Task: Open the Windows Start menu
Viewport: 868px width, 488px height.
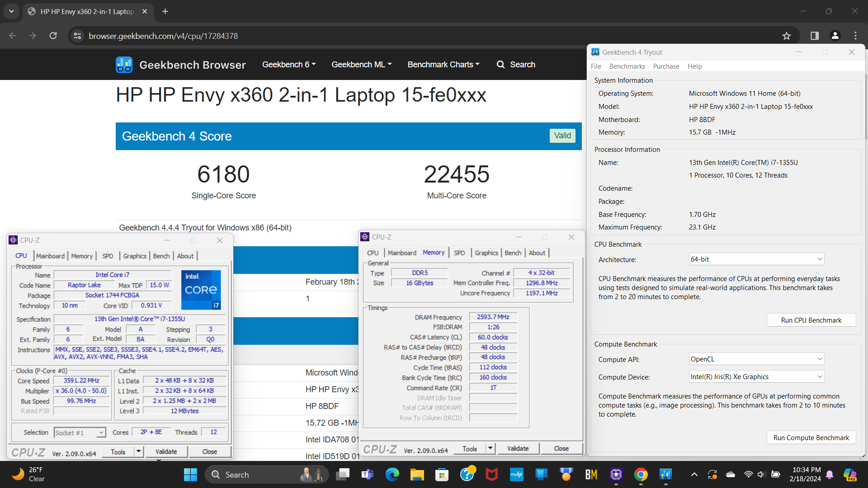Action: (190, 474)
